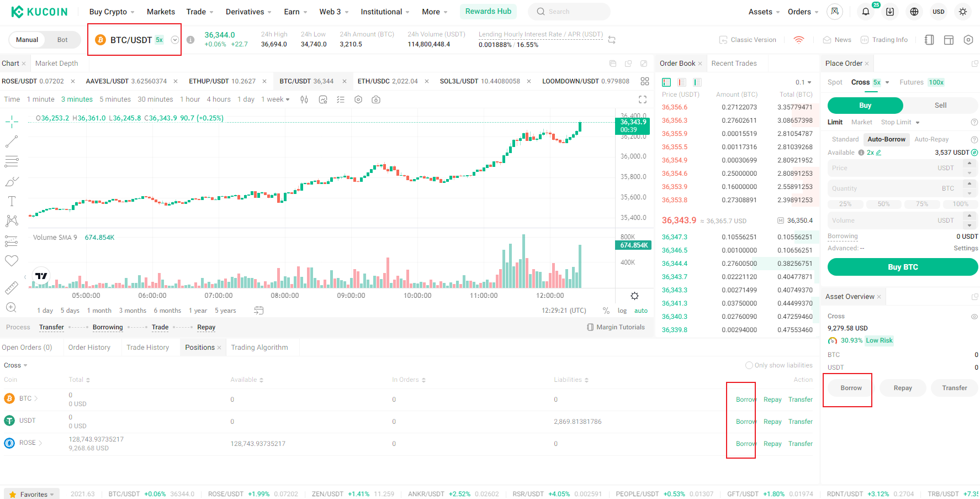980x499 pixels.
Task: Open order book 0.1 precision dropdown
Action: tap(804, 82)
